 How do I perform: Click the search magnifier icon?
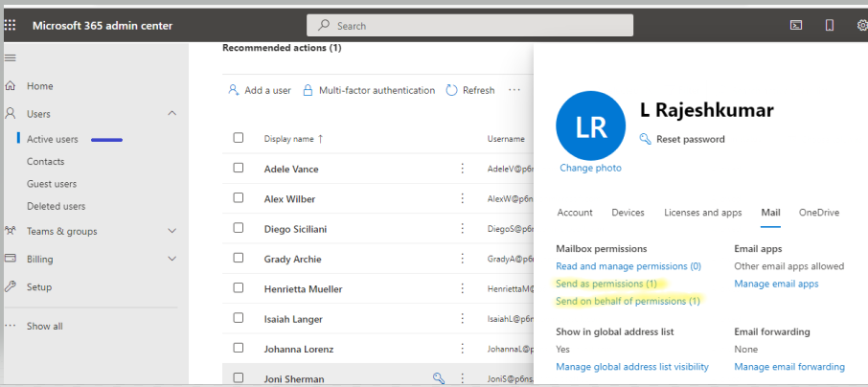(x=325, y=26)
